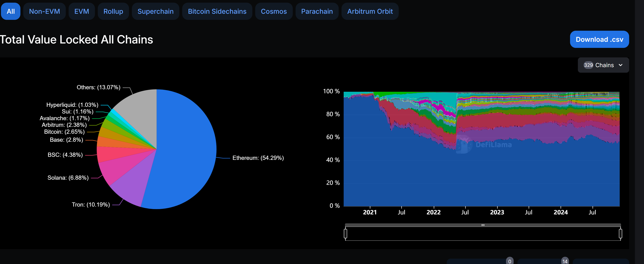The height and width of the screenshot is (264, 644).
Task: Switch to the Non-EVM tab
Action: [x=44, y=11]
